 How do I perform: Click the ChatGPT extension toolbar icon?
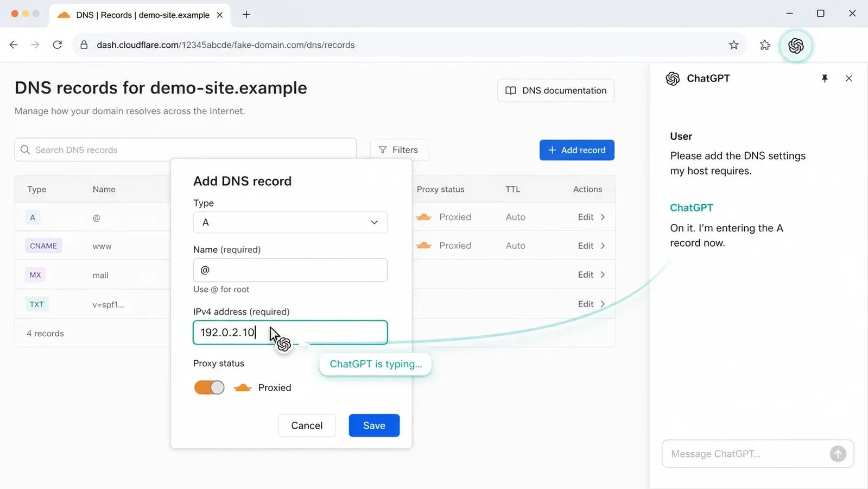(796, 46)
